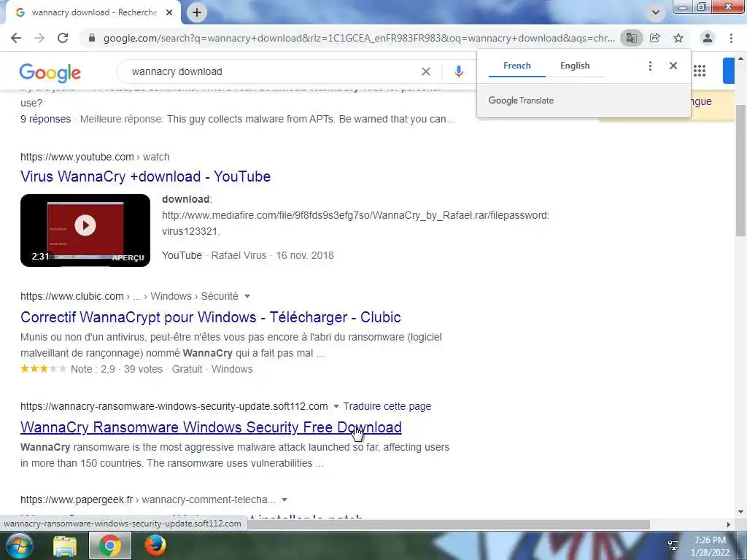The width and height of the screenshot is (747, 560).
Task: Click the horizontal scrollbar thumb
Action: click(x=448, y=524)
